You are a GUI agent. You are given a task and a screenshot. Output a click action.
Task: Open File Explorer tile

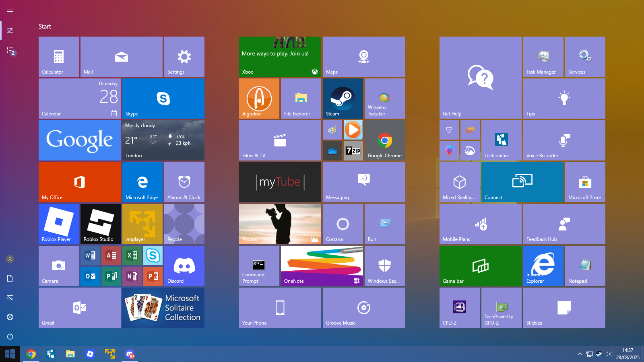coord(301,99)
